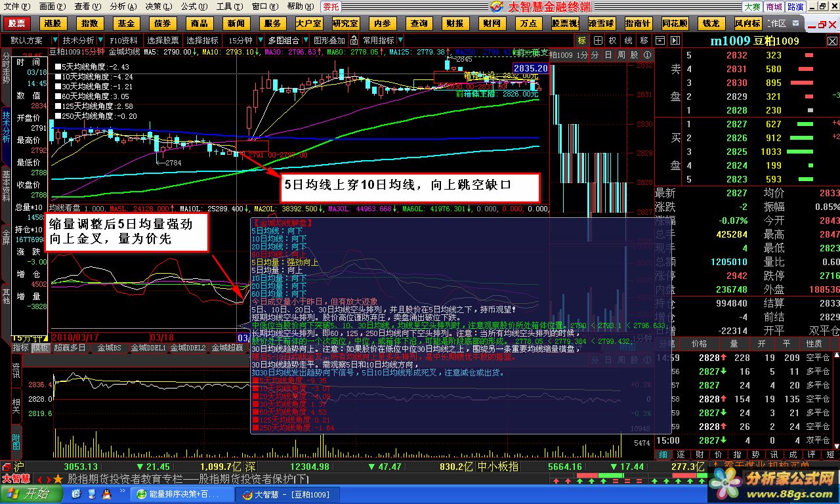840x504 pixels.
Task: Open the 公式 menu
Action: point(194,7)
